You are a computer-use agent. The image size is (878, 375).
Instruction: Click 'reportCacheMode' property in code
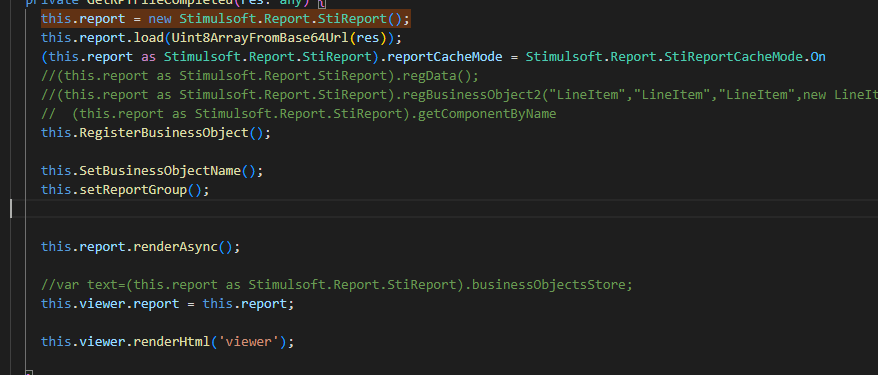point(445,57)
